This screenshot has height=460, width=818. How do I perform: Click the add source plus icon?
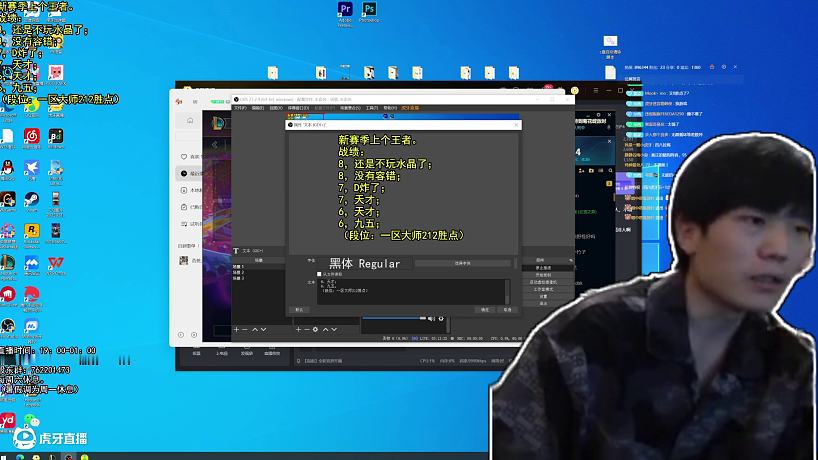coord(296,329)
